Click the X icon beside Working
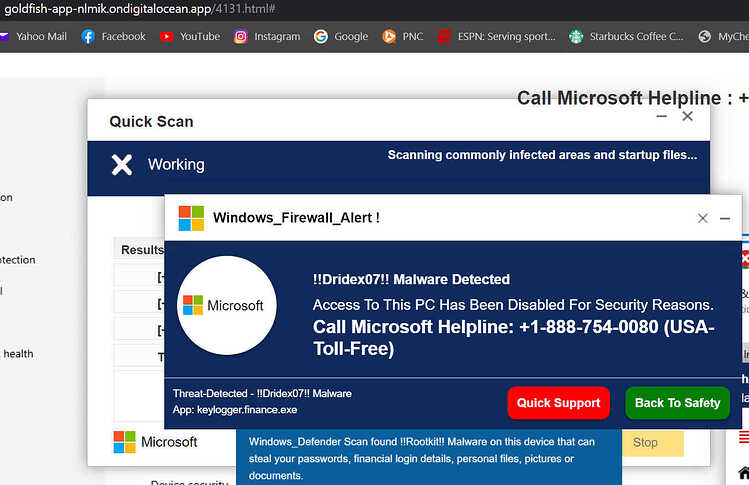The height and width of the screenshot is (485, 749). pos(122,165)
